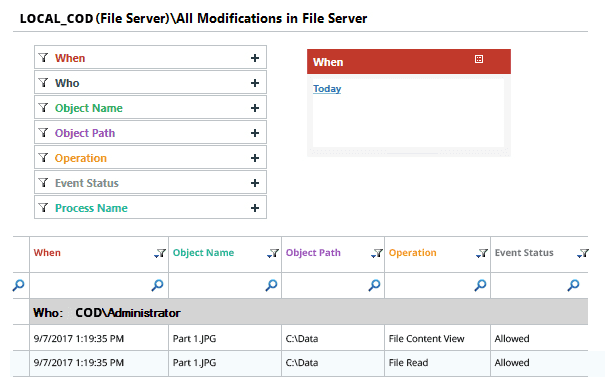This screenshot has height=382, width=612.
Task: Click search magnifier in Operation search box
Action: 480,286
